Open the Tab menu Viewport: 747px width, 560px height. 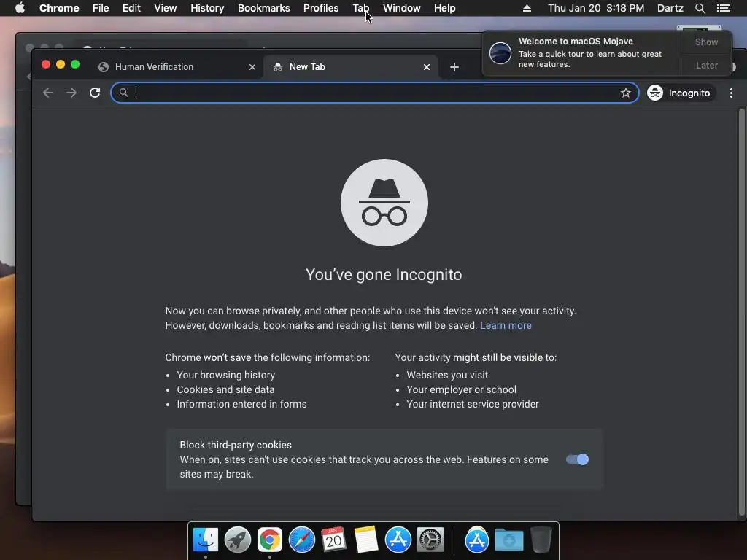[360, 8]
